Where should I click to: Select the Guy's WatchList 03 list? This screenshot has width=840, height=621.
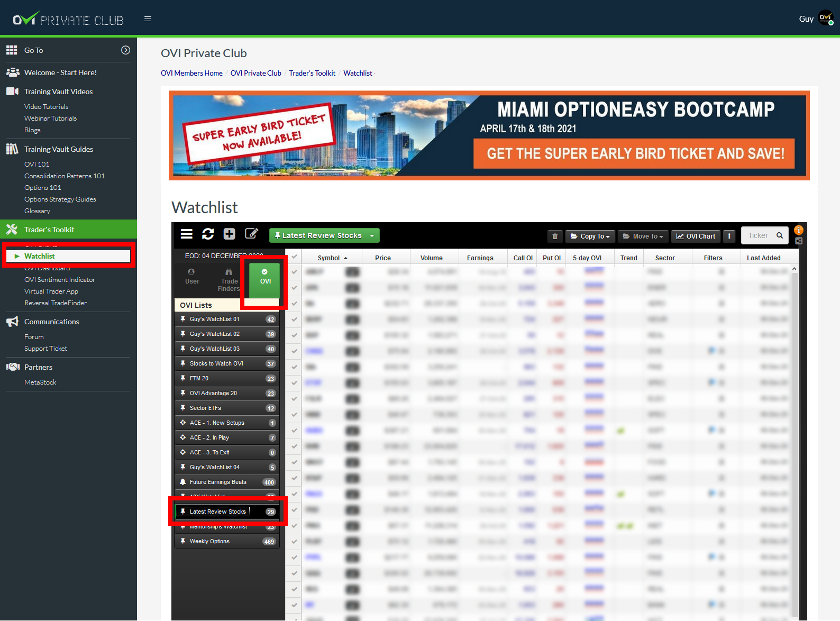tap(227, 349)
